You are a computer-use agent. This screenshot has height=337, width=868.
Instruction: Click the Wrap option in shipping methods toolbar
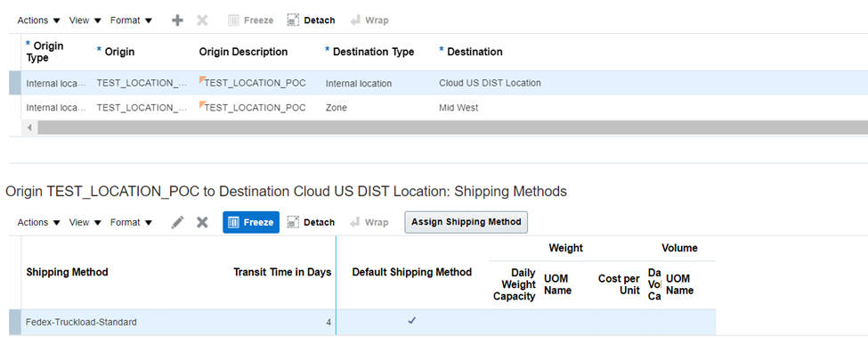369,222
